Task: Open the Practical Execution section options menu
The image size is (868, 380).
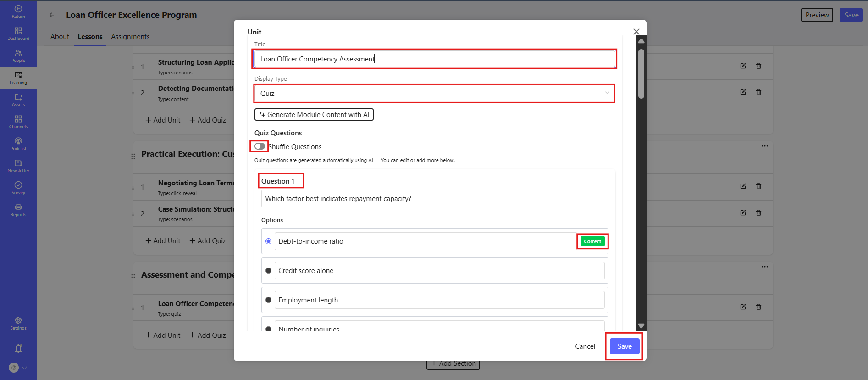Action: 764,146
